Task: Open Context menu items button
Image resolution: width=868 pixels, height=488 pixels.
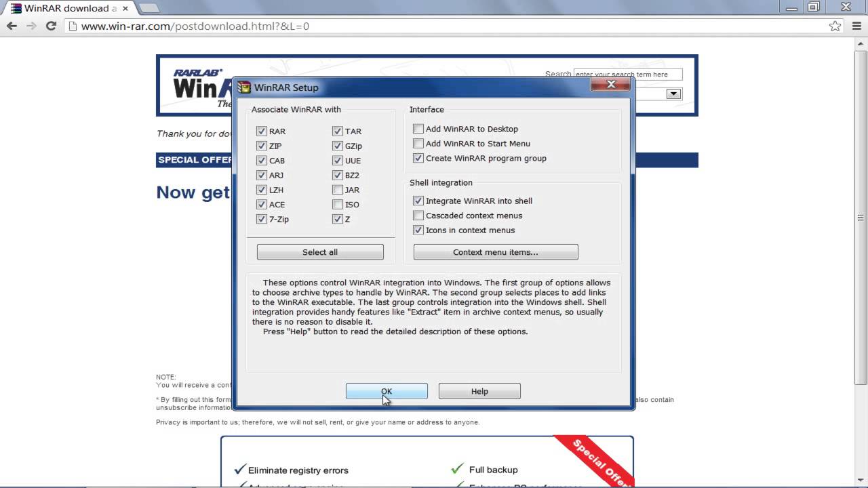Action: click(496, 252)
